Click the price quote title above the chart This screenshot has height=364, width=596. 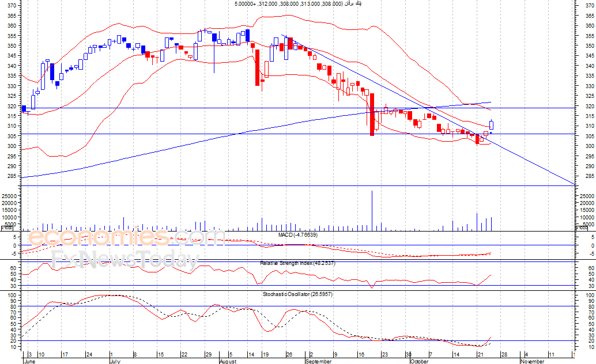pos(298,4)
